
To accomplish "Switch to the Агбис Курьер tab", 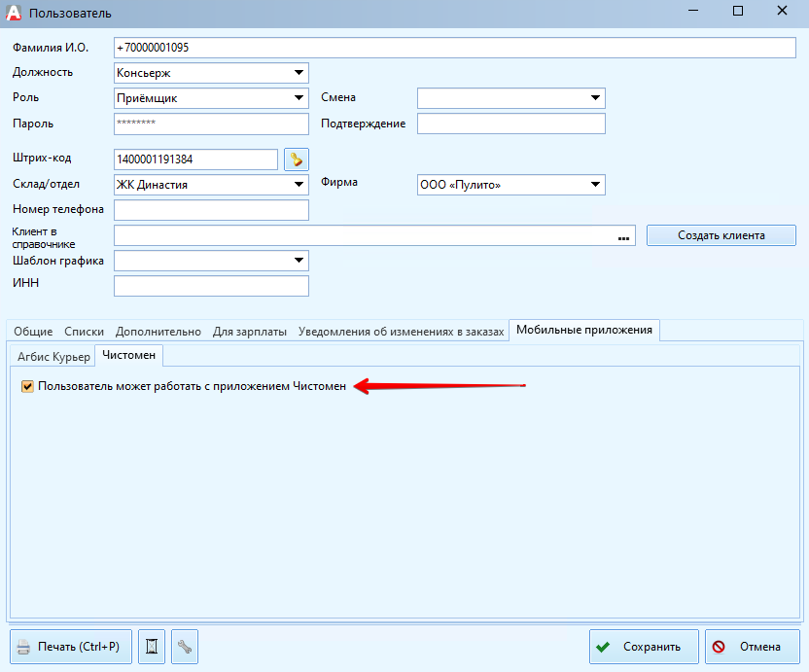I will click(x=53, y=357).
